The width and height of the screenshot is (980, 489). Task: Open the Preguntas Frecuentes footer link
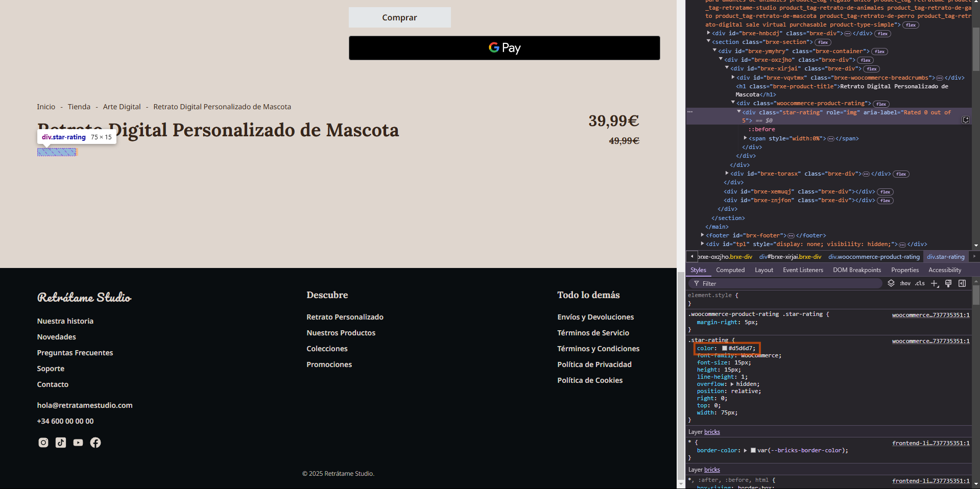point(75,353)
